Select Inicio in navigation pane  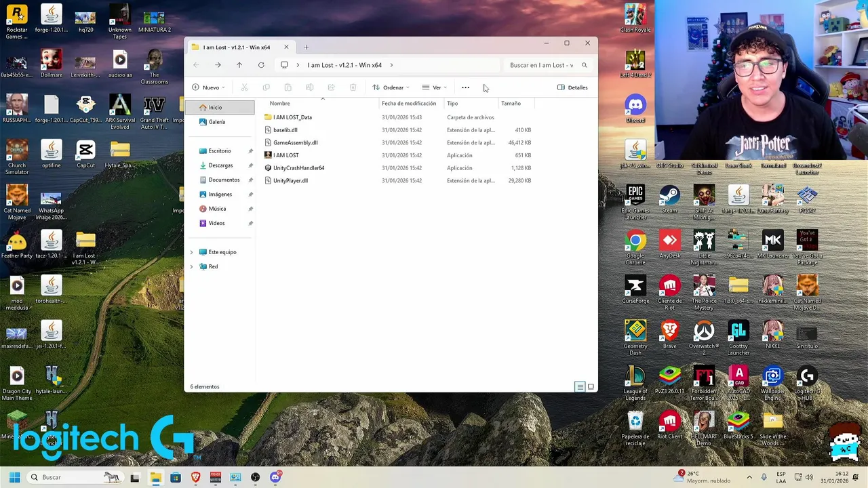220,107
